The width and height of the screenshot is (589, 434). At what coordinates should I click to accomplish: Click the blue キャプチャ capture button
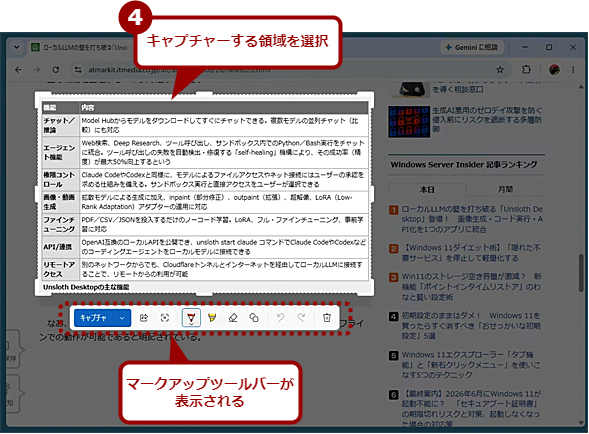tap(94, 318)
